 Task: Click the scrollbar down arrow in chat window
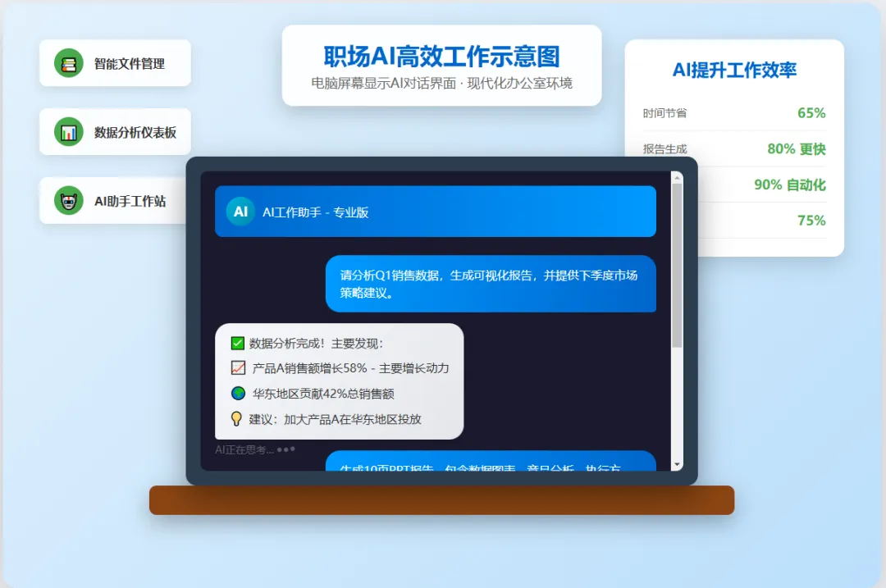pos(677,465)
